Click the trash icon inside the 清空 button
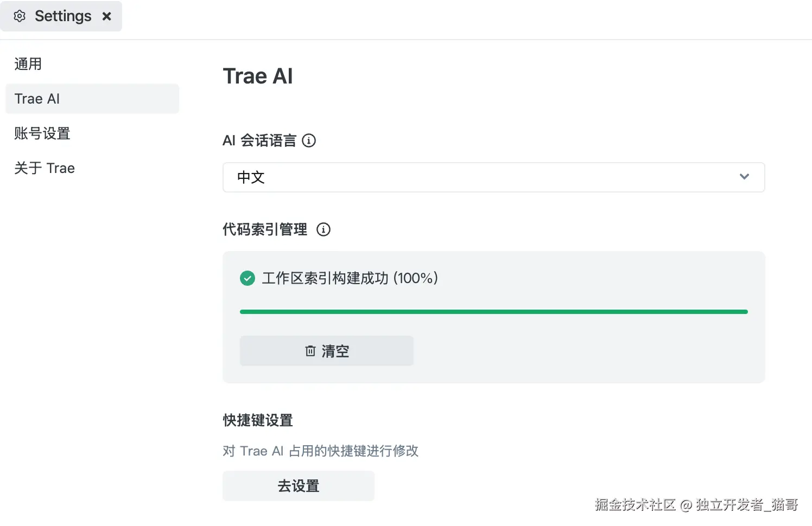 310,351
